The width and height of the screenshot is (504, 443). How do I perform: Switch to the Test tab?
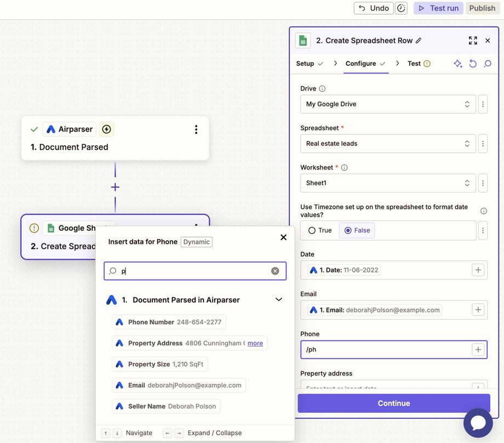click(414, 64)
